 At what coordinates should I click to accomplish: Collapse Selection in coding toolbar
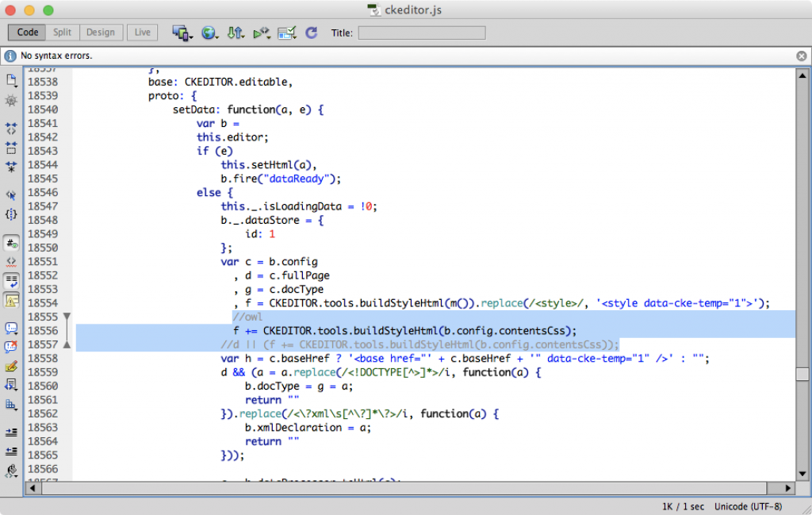(11, 148)
